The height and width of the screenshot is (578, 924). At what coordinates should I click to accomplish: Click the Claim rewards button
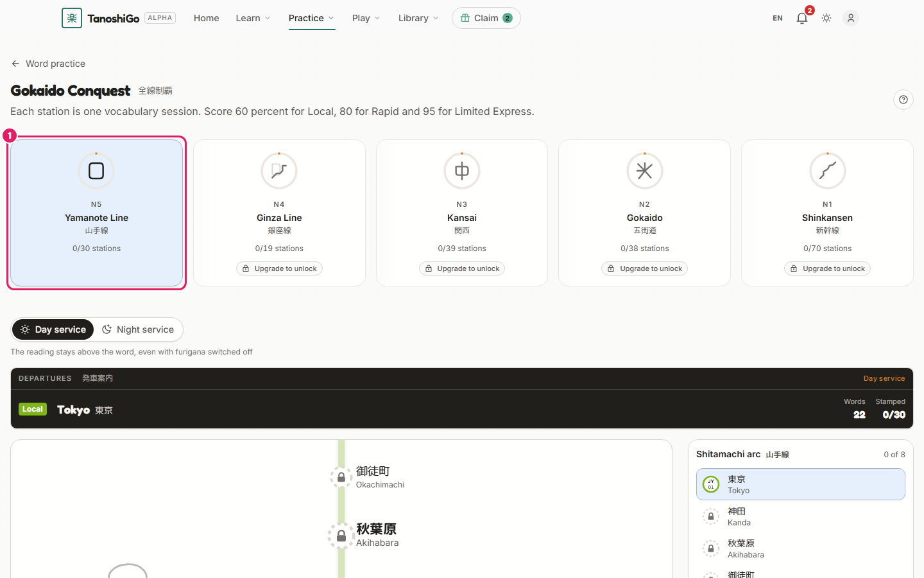point(486,18)
